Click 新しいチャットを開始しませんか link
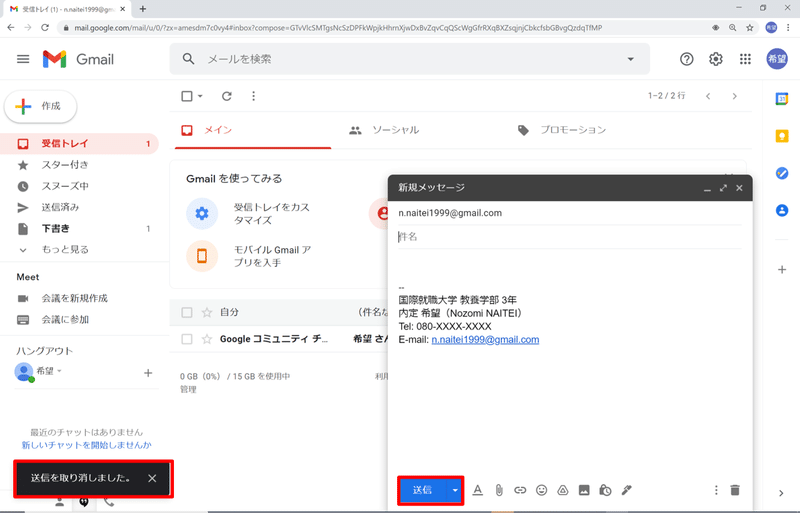Viewport: 800px width, 513px height. click(86, 445)
